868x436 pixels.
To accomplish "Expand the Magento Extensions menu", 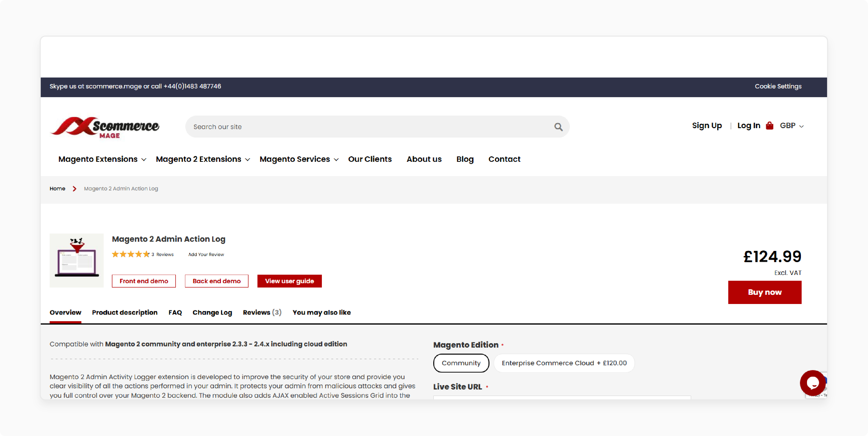I will click(x=102, y=159).
